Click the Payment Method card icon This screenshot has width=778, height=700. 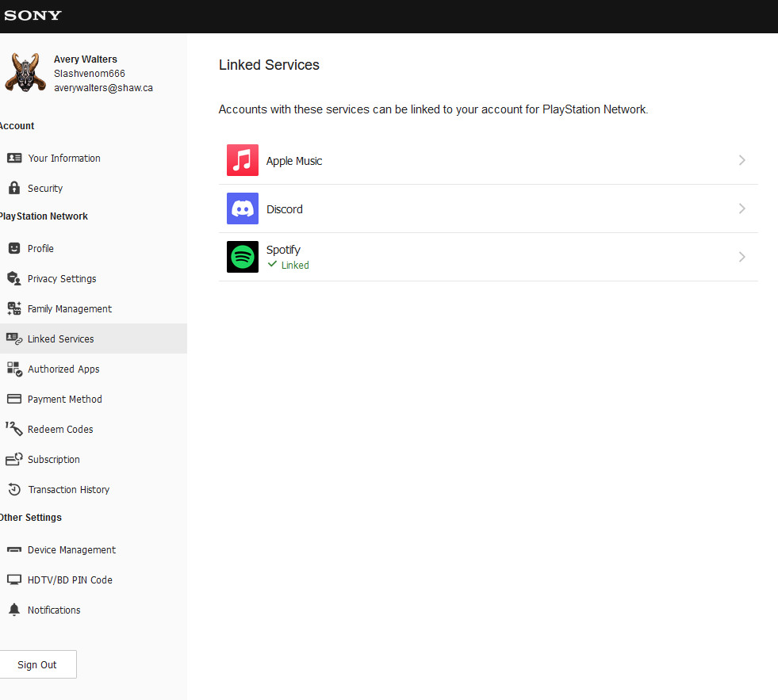click(x=14, y=399)
